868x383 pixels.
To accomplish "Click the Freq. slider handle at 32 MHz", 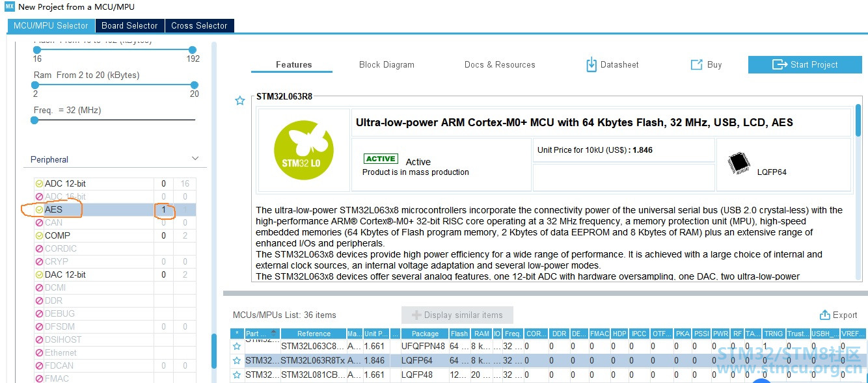I will click(x=34, y=120).
